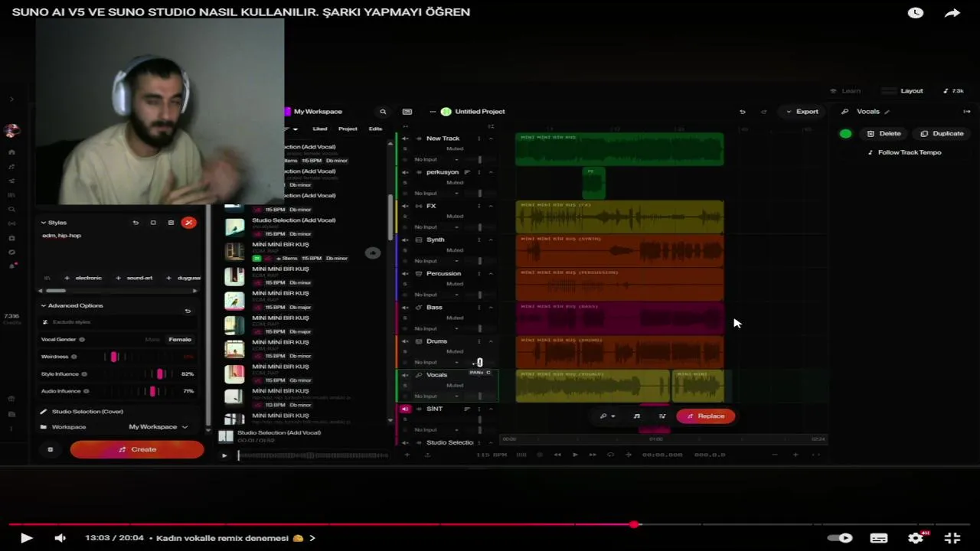
Task: Collapse the Drums track lane
Action: pyautogui.click(x=491, y=341)
